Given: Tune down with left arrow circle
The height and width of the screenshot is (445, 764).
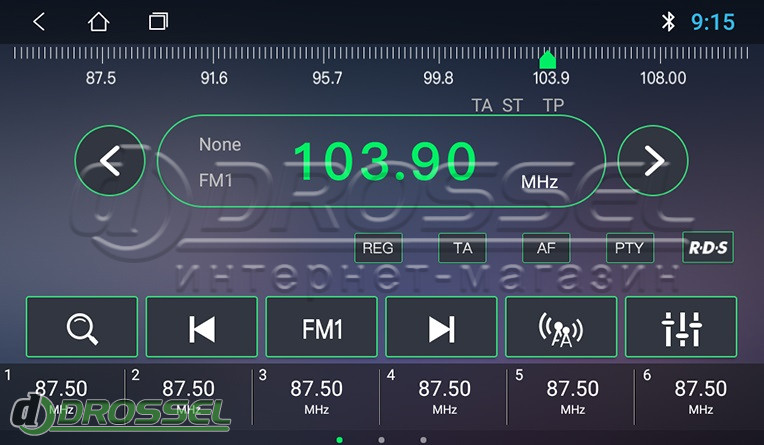Looking at the screenshot, I should point(110,160).
